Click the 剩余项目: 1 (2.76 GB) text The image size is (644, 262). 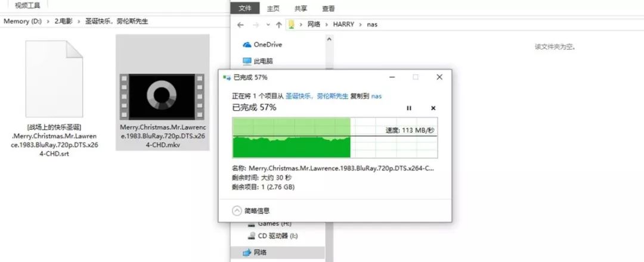[264, 187]
